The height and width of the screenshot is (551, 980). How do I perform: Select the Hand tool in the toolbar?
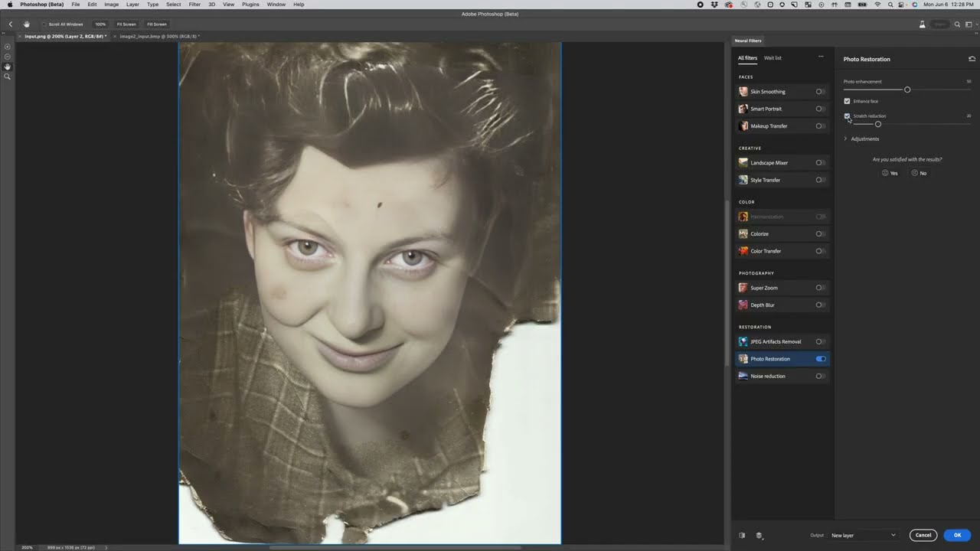(8, 66)
